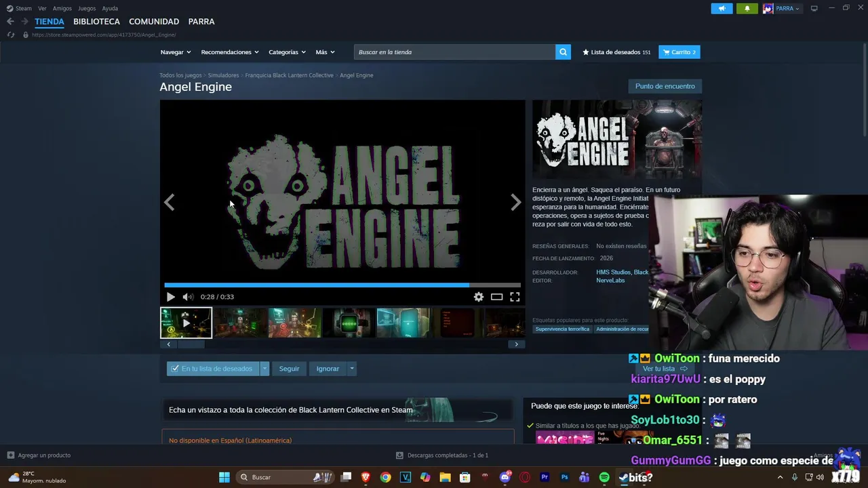This screenshot has height=488, width=868.
Task: Open the Carrito cart button
Action: pos(679,52)
